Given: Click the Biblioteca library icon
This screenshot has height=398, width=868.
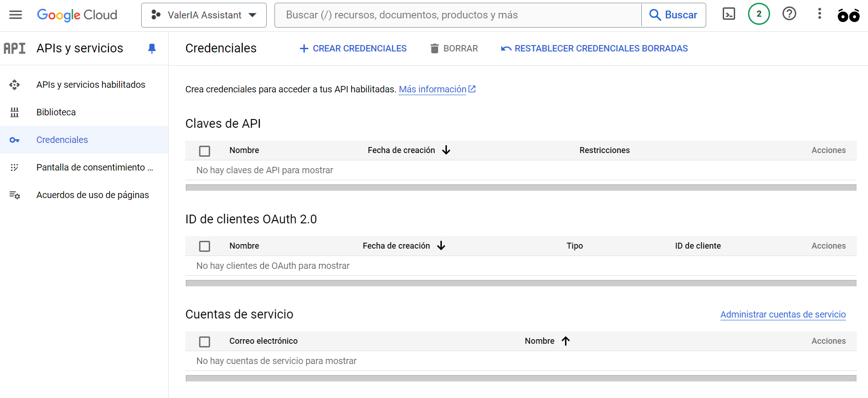Looking at the screenshot, I should tap(15, 112).
